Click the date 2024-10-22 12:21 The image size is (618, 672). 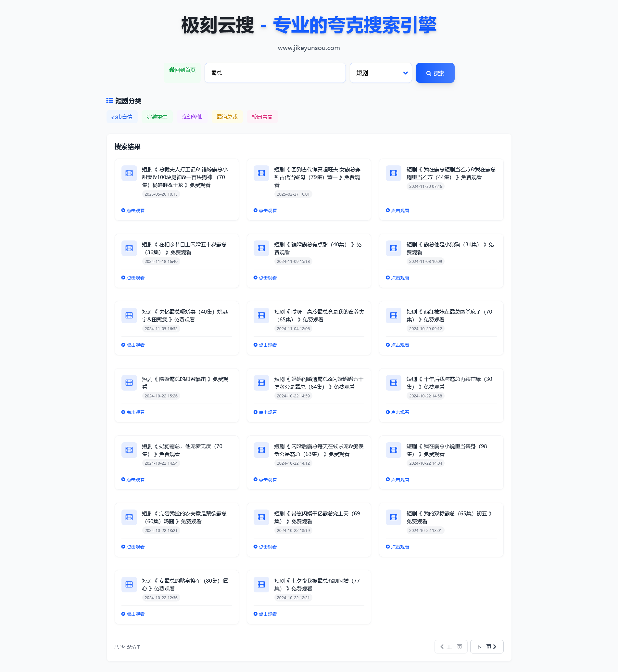tap(293, 598)
